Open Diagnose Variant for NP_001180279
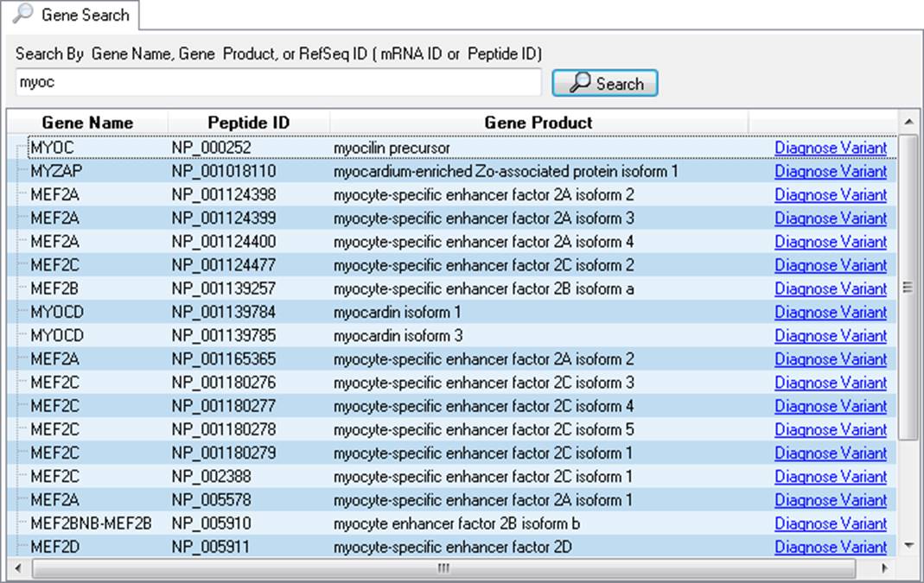The width and height of the screenshot is (924, 583). coord(831,453)
